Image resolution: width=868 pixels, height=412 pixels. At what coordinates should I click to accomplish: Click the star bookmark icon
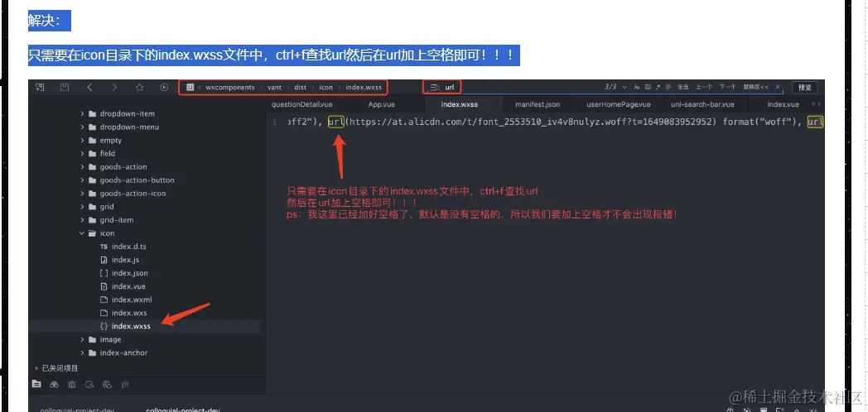click(139, 88)
